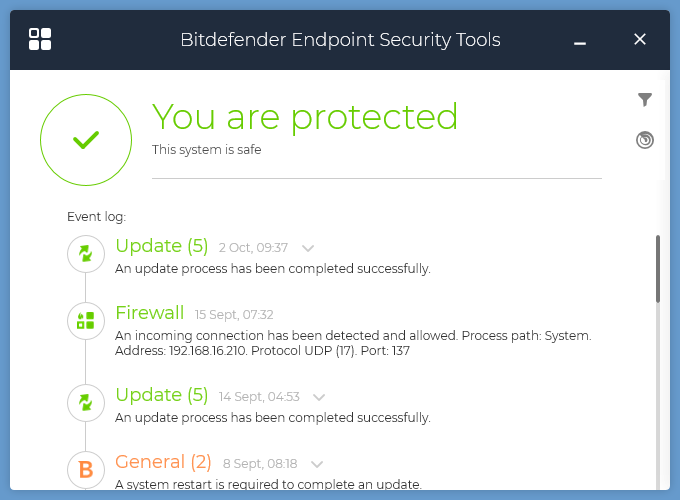This screenshot has width=680, height=500.
Task: Select the Update event icon dated 14 Sept
Action: point(86,403)
